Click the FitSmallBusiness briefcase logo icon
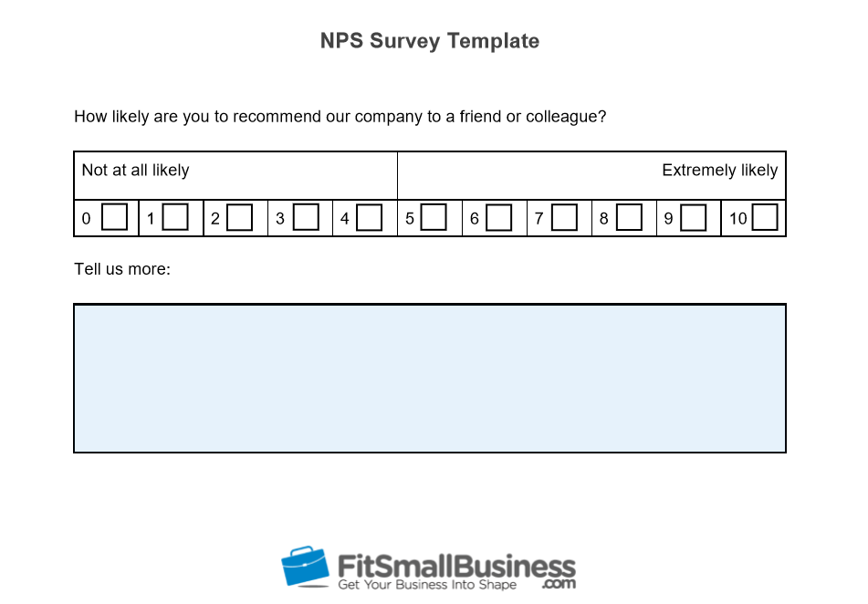Viewport: 868px width, 604px height. click(x=305, y=567)
